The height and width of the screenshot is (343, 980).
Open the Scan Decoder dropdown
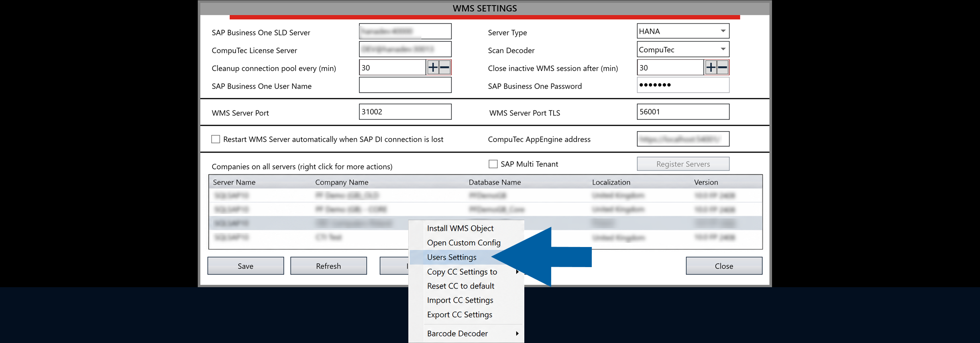pyautogui.click(x=683, y=49)
